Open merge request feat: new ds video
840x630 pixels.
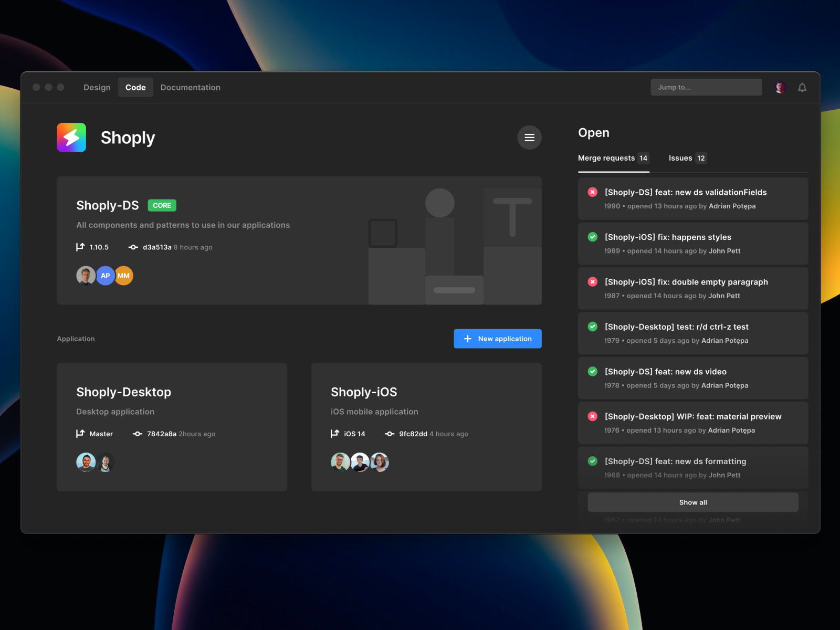pos(693,378)
